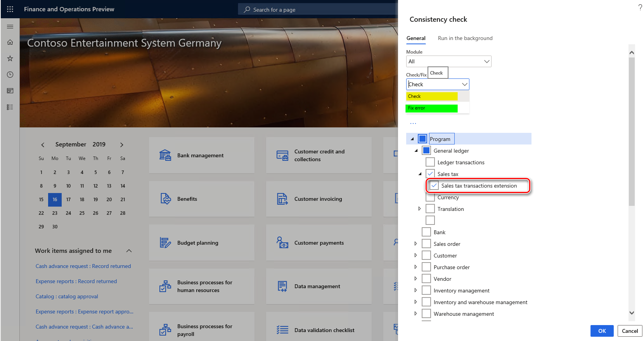The image size is (644, 341).
Task: Uncheck Sales tax transactions extension checkbox
Action: tap(434, 186)
